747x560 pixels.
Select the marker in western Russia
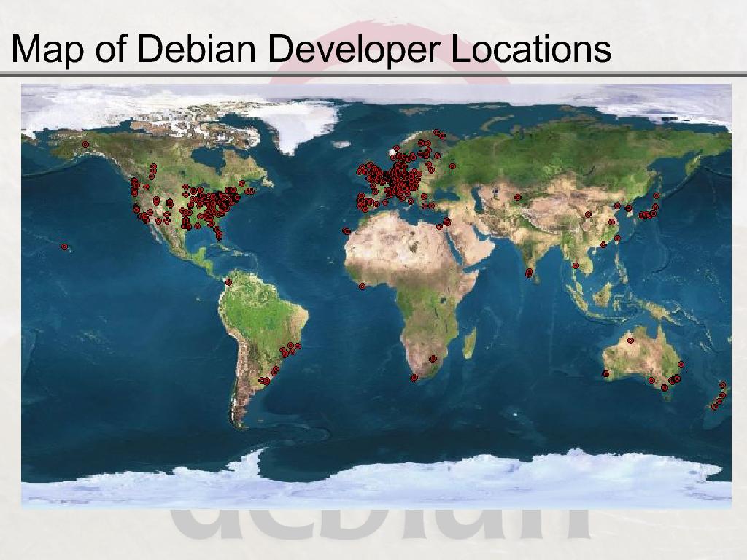pos(452,166)
